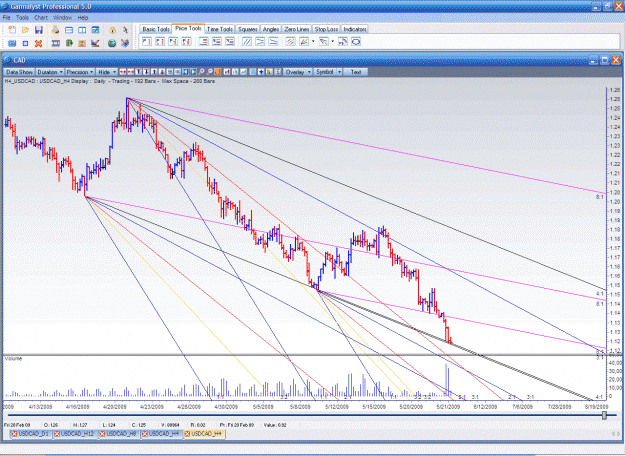Click the Symbol button
Viewport: 625px width, 456px height.
click(325, 72)
